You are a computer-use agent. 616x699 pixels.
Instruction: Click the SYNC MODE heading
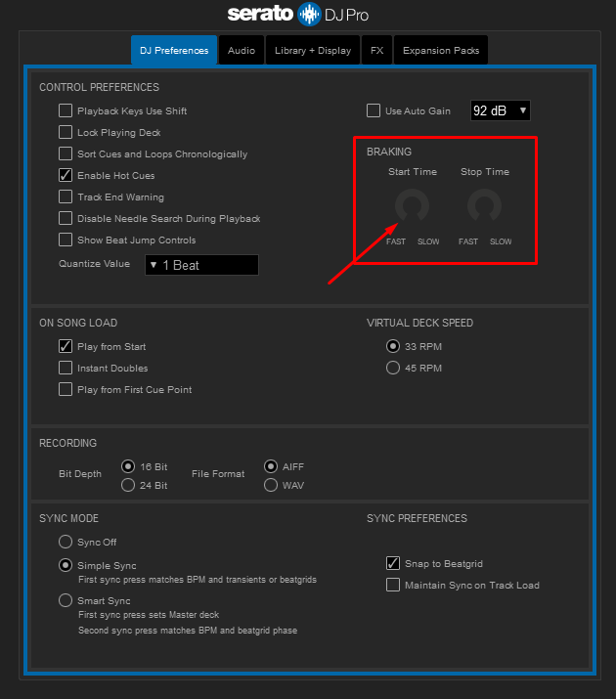click(x=69, y=518)
